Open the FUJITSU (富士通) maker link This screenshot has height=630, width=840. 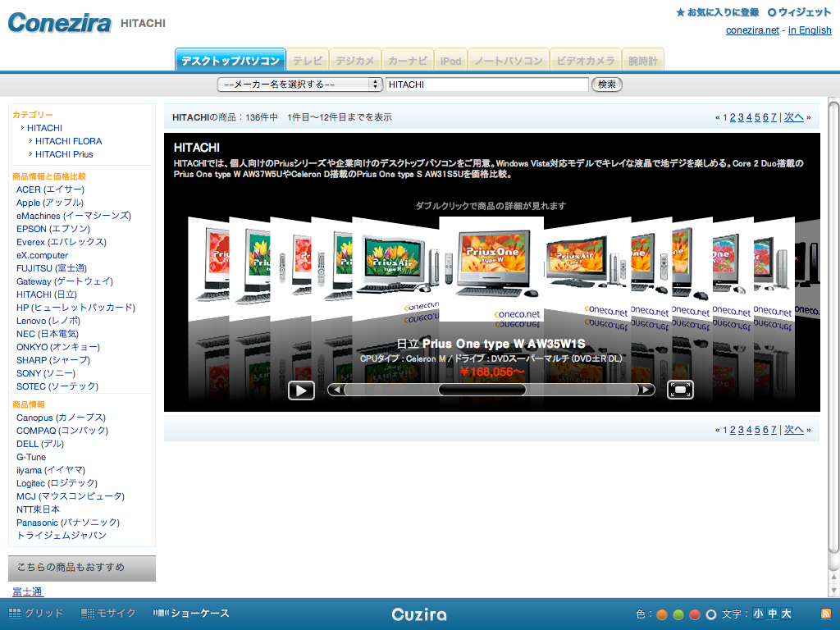pos(52,268)
